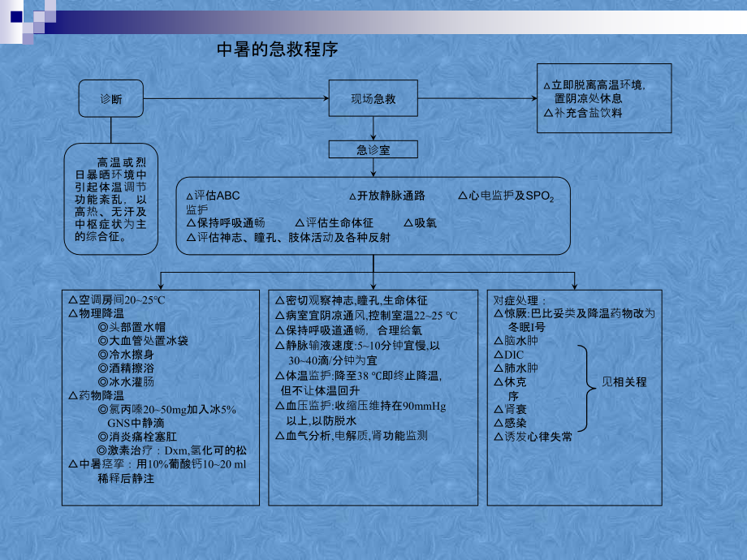Click the 对症处理 heading text
Image resolution: width=747 pixels, height=560 pixels.
pos(520,300)
